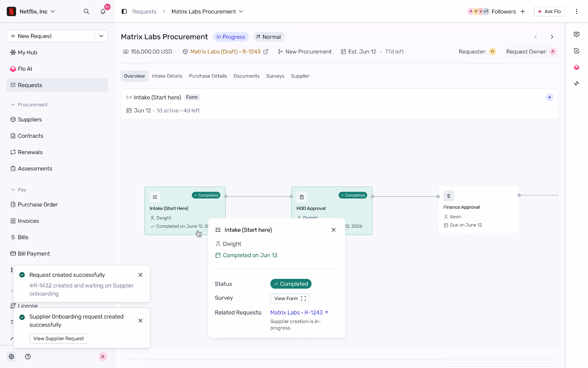Open the search icon in sidebar header
Screen dimensions: 588x368
tap(86, 11)
